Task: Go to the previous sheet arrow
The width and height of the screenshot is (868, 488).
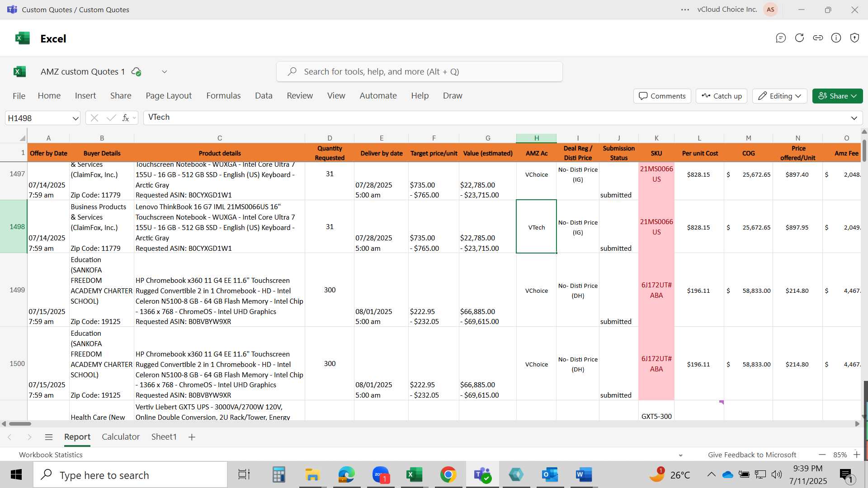Action: [9, 437]
